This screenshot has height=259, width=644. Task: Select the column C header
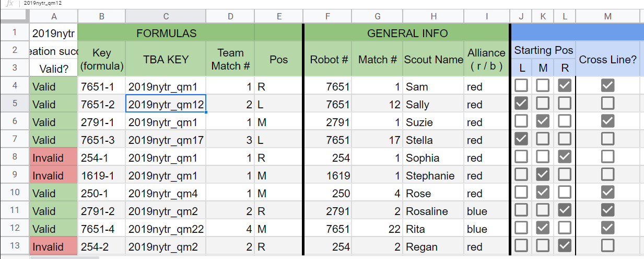pos(166,17)
